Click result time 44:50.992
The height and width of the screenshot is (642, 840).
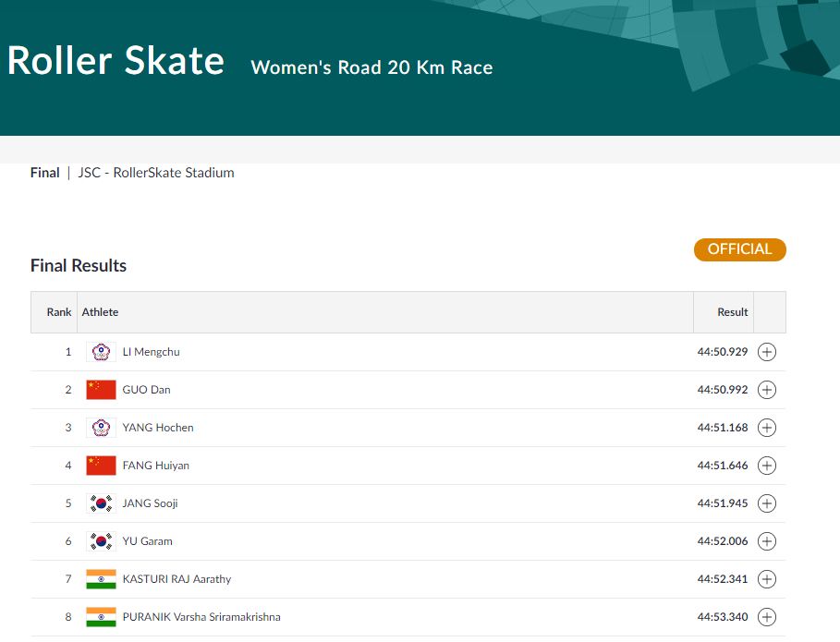722,390
